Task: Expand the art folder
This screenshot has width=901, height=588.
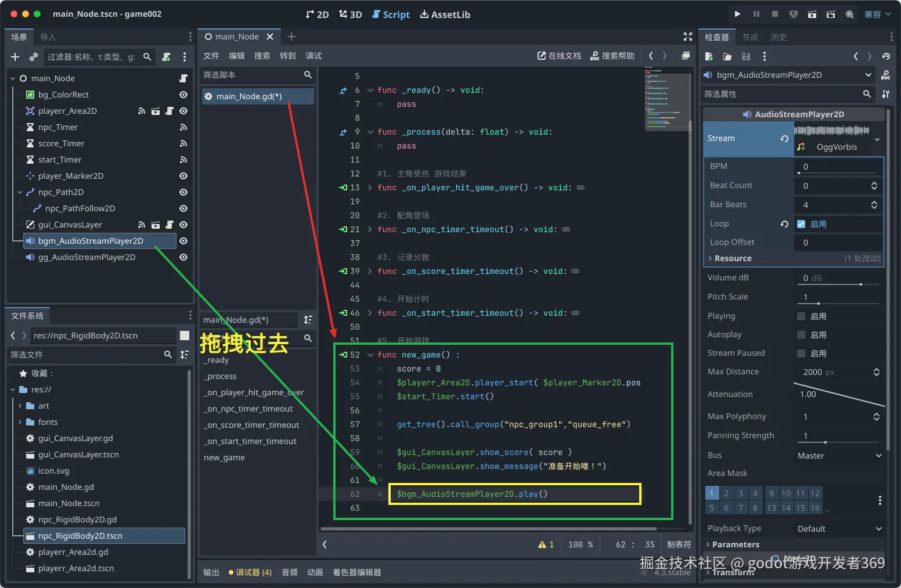Action: coord(20,406)
